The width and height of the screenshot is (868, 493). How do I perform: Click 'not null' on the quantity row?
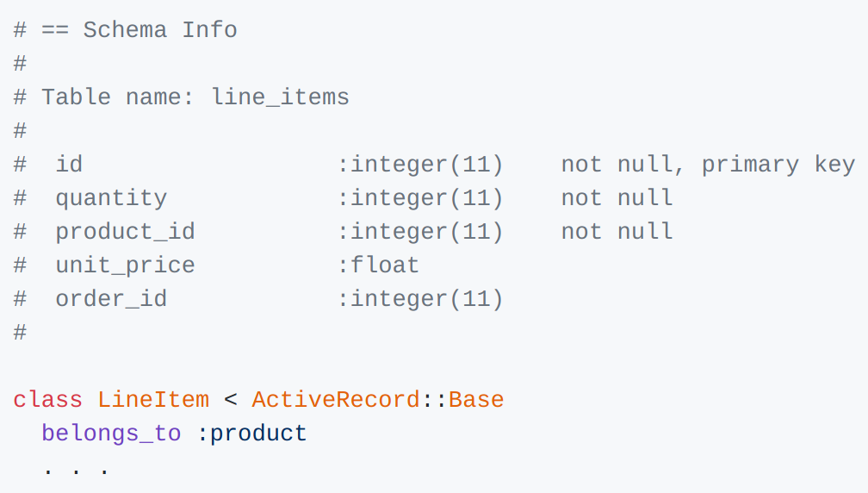(617, 197)
